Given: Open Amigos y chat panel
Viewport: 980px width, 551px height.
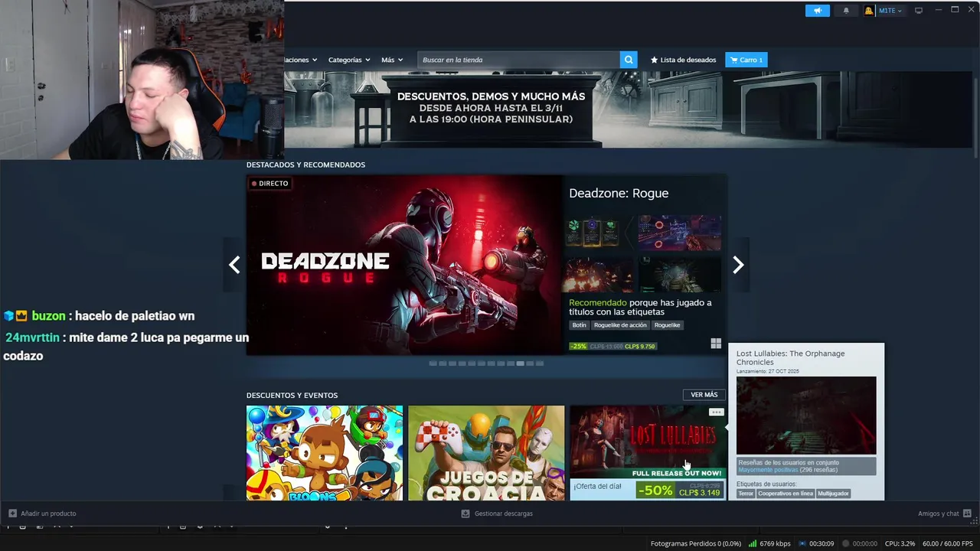Looking at the screenshot, I should 939,514.
